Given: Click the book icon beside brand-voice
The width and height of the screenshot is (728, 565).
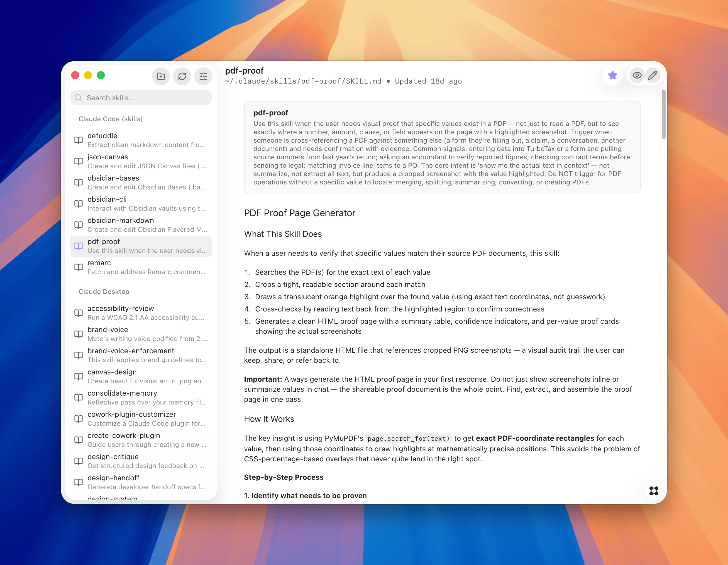Looking at the screenshot, I should point(78,334).
